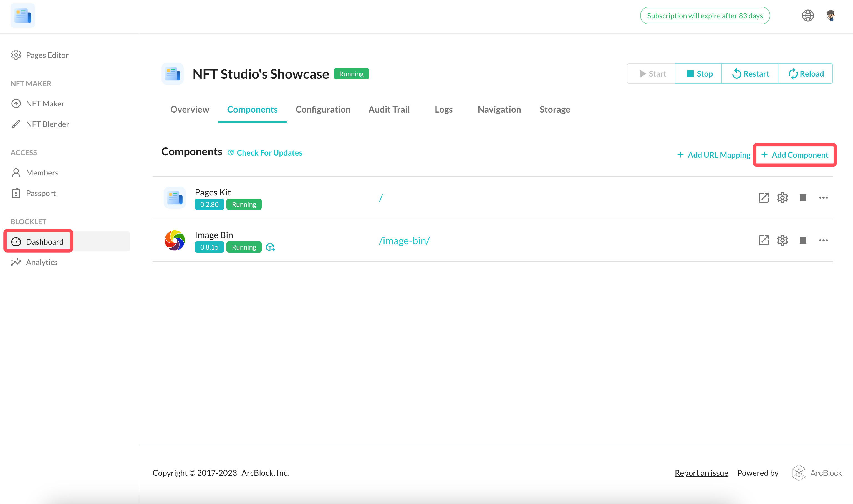Stop the Image Bin component square icon
Image resolution: width=853 pixels, height=504 pixels.
pos(803,240)
